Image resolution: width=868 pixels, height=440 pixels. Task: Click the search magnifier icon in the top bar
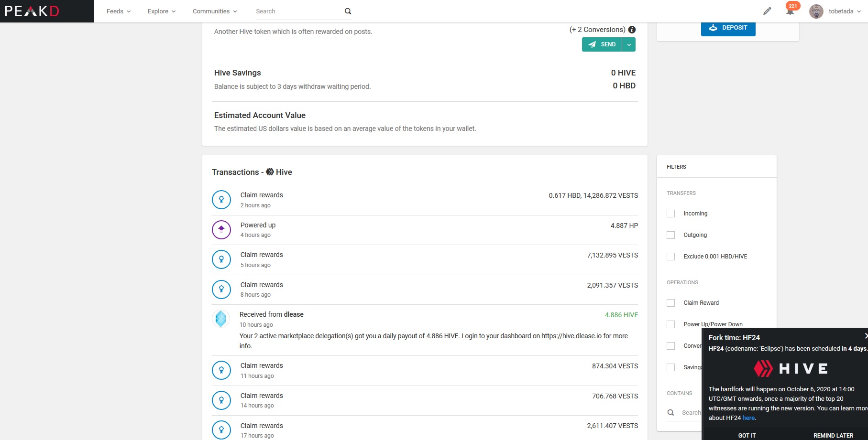coord(348,11)
